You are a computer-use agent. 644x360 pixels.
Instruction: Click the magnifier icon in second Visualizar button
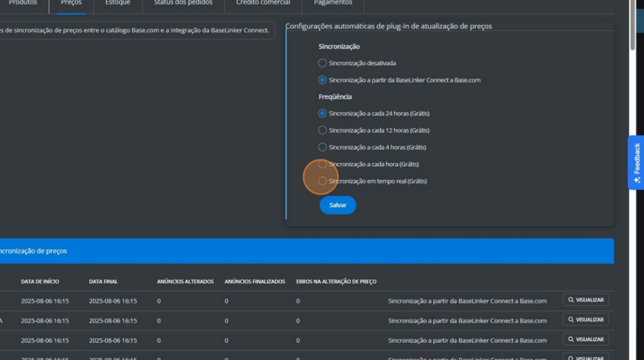click(571, 320)
